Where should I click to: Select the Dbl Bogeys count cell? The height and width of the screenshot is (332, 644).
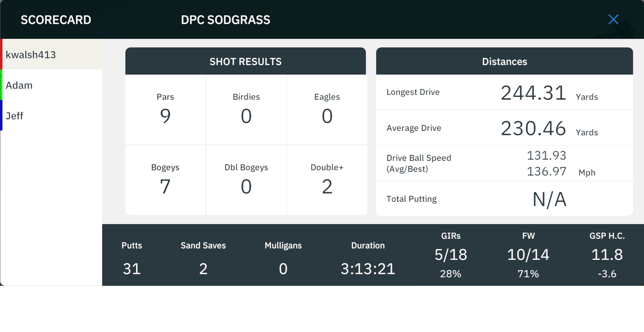246,180
